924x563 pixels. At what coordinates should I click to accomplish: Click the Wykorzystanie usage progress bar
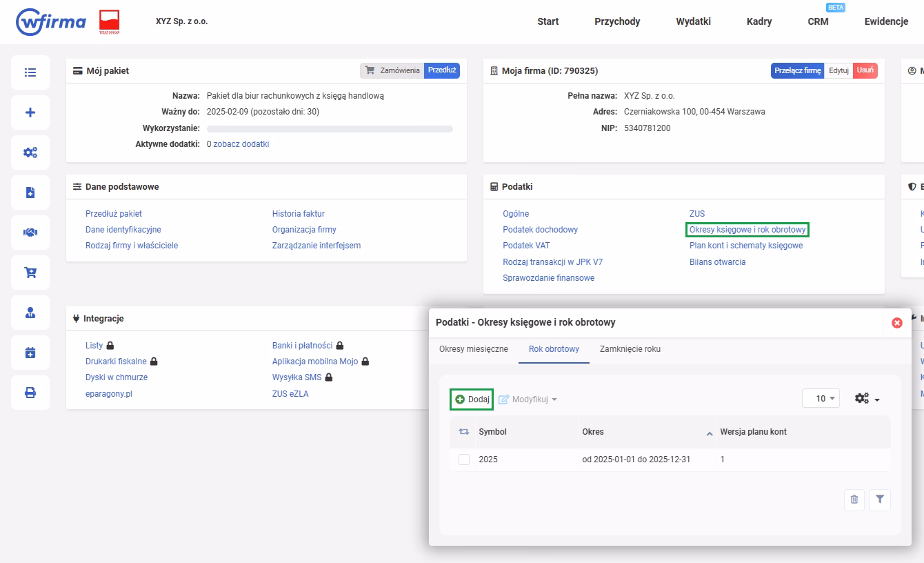(330, 128)
